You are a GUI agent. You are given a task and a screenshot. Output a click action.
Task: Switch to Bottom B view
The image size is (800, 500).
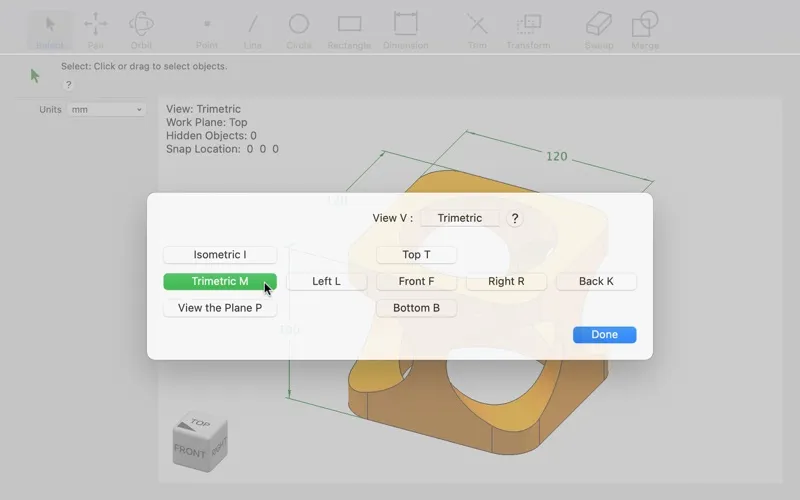[416, 308]
